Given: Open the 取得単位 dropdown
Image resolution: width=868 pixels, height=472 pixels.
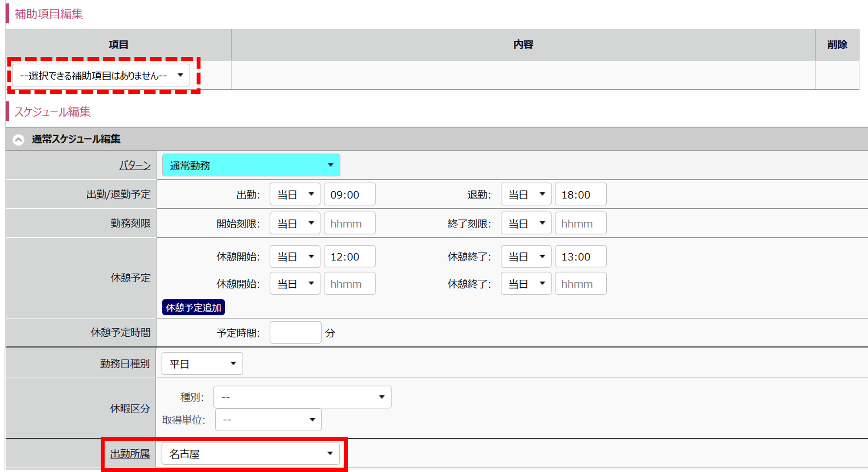Looking at the screenshot, I should click(268, 420).
